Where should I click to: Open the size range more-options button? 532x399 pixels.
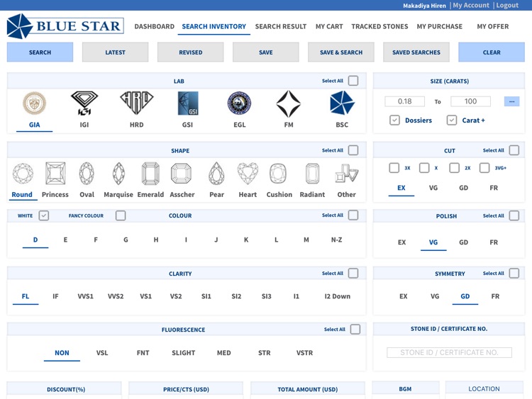[x=511, y=101]
